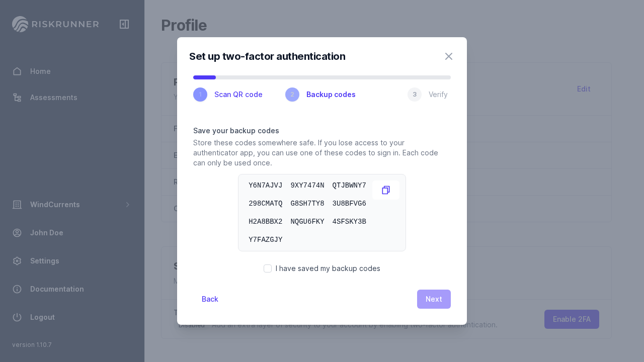This screenshot has width=644, height=362.
Task: Close the two-factor authentication dialog
Action: 449,56
